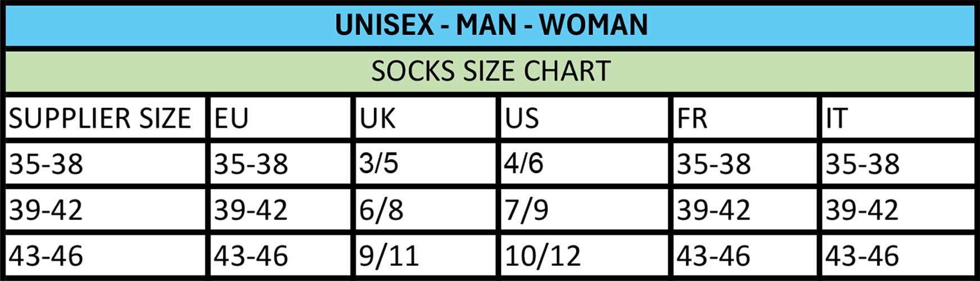Click the 39-42 cell under EU

coord(251,210)
